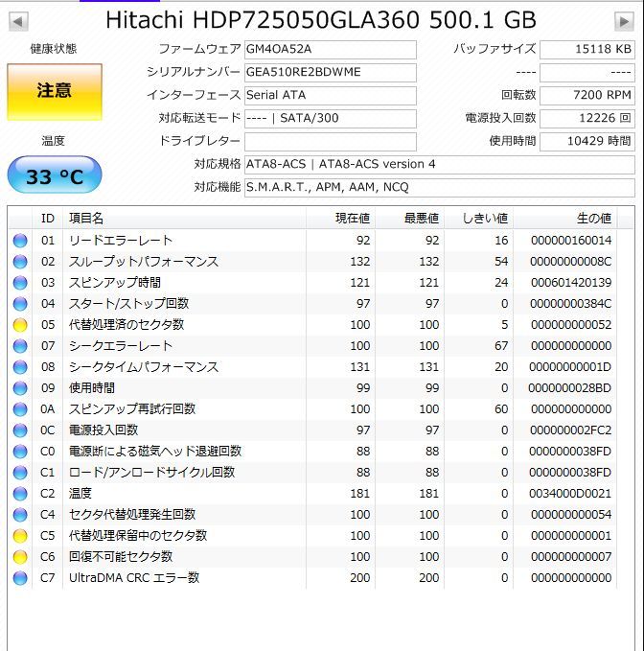This screenshot has width=644, height=651.
Task: Click yellow caution icon for ID 05
Action: coord(20,325)
